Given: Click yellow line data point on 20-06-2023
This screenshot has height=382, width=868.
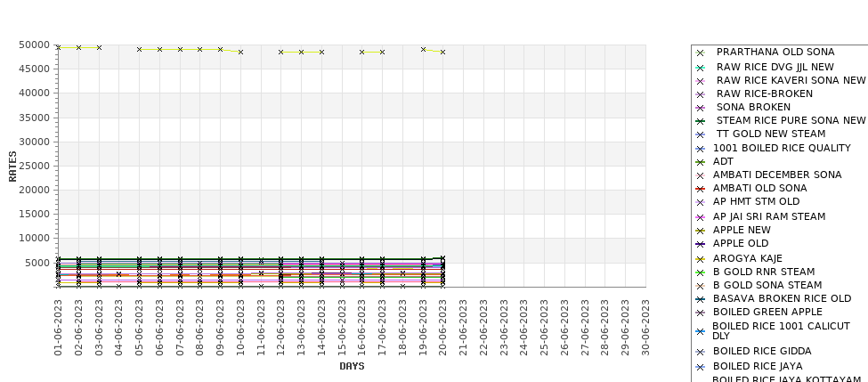Looking at the screenshot, I should click(442, 52).
